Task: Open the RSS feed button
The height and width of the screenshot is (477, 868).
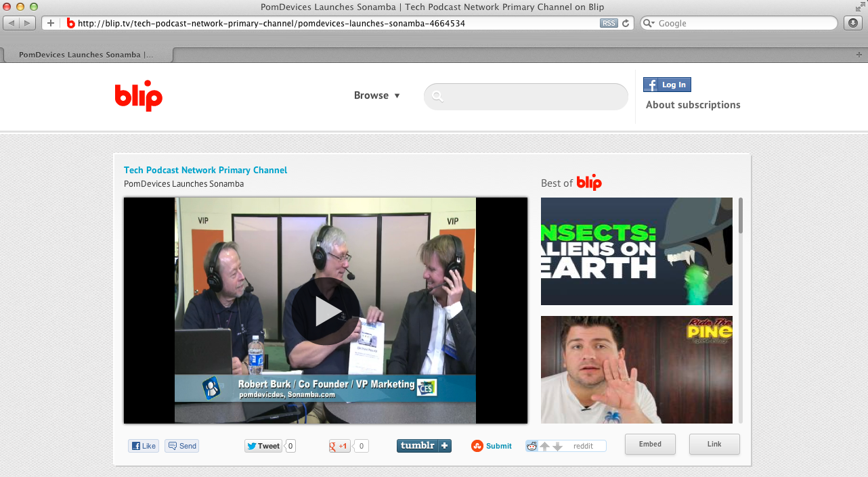Action: pyautogui.click(x=609, y=23)
